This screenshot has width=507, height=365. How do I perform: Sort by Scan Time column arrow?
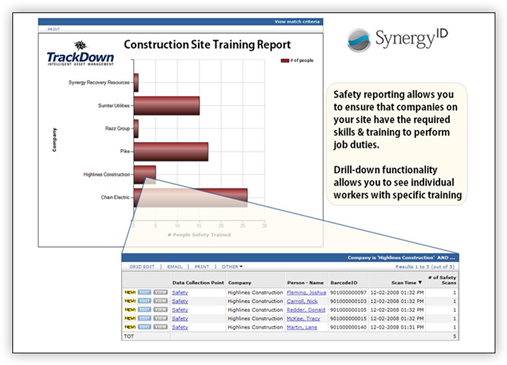(x=420, y=282)
